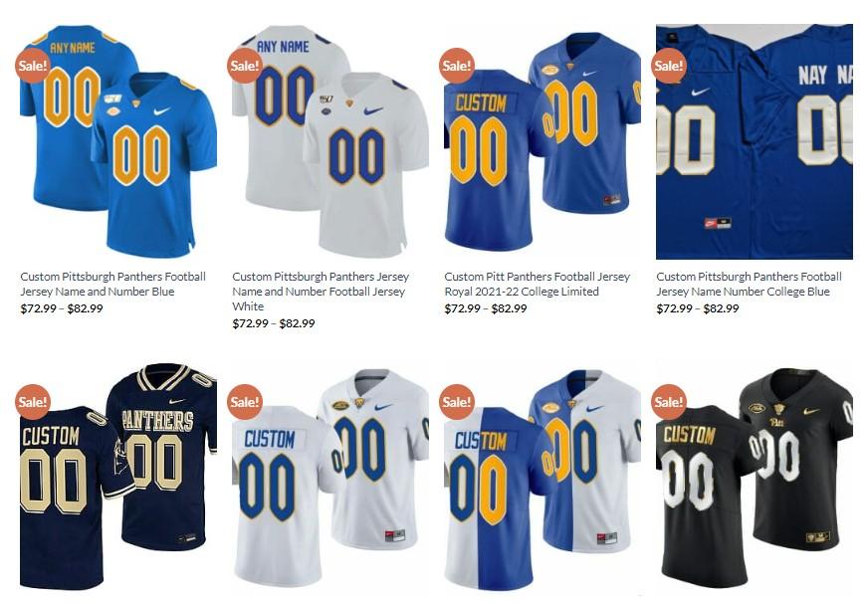Open 'Custom Pittsburgh Panthers Jersey Name and Number Football Jersey White' link

pyautogui.click(x=321, y=292)
